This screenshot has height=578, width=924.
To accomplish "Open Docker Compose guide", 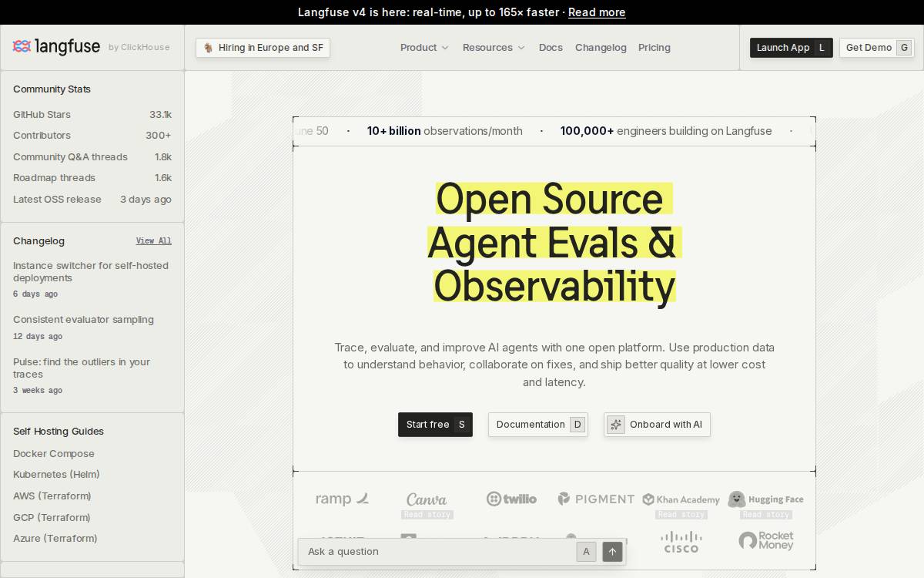I will point(54,454).
